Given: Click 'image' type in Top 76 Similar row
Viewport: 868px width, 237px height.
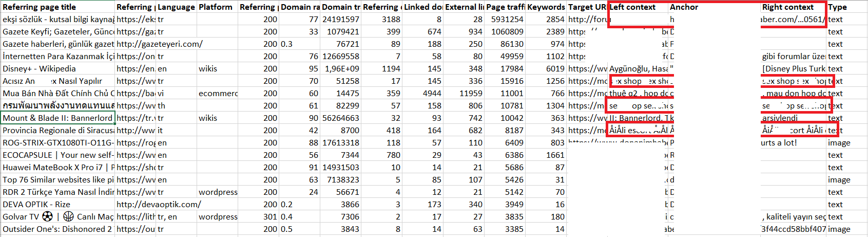Looking at the screenshot, I should 847,179.
